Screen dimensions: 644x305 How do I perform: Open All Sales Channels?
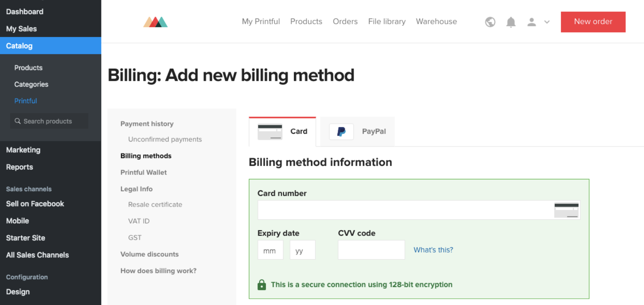pos(37,255)
